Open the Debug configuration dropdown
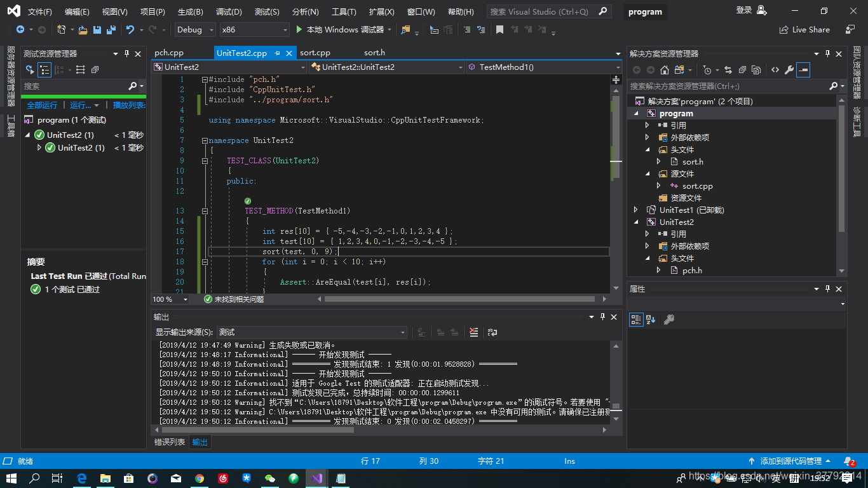Image resolution: width=868 pixels, height=488 pixels. point(194,30)
